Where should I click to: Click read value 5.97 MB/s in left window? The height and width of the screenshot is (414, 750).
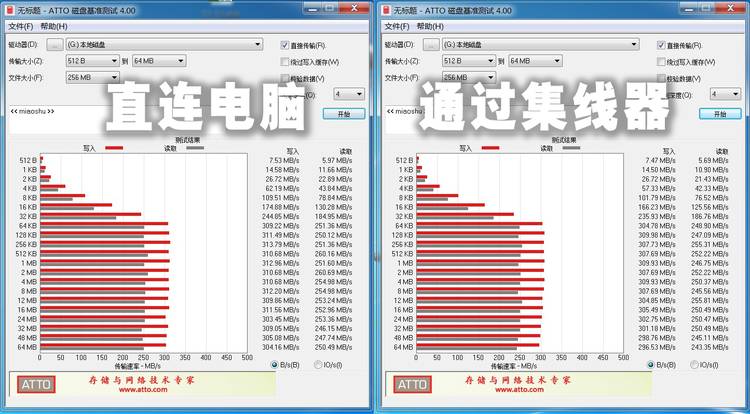pyautogui.click(x=337, y=160)
